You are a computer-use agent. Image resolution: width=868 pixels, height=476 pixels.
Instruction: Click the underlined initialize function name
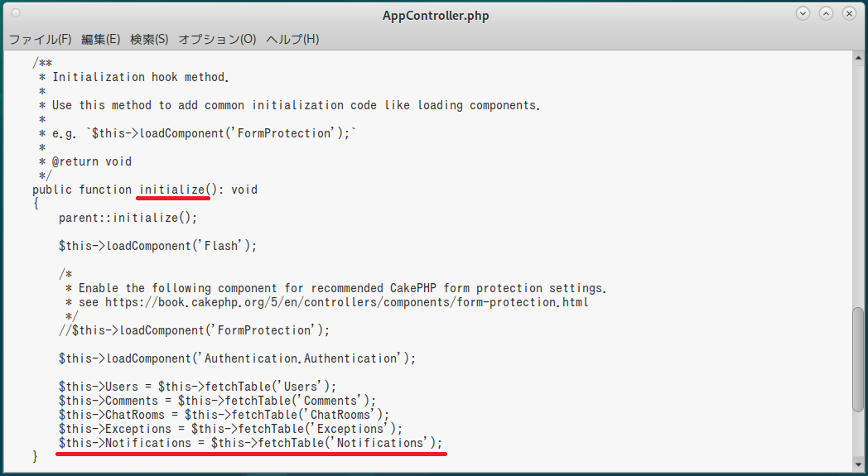point(171,190)
